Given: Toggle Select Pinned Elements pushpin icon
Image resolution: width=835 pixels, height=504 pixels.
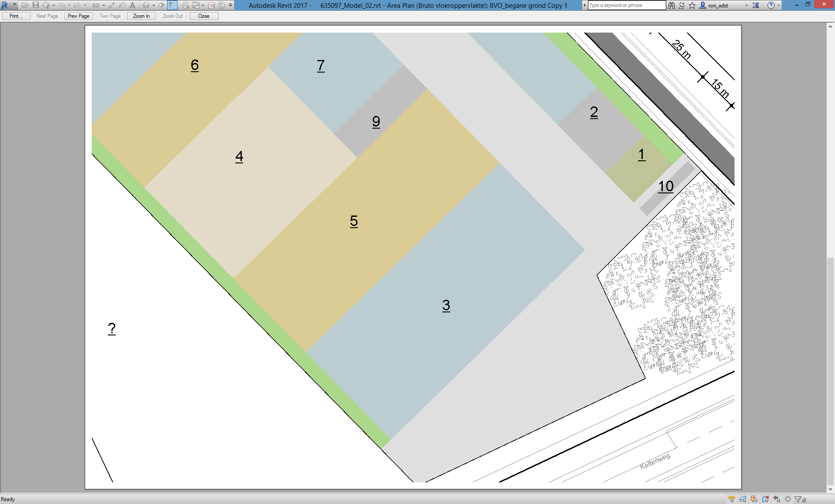Looking at the screenshot, I should click(x=754, y=499).
